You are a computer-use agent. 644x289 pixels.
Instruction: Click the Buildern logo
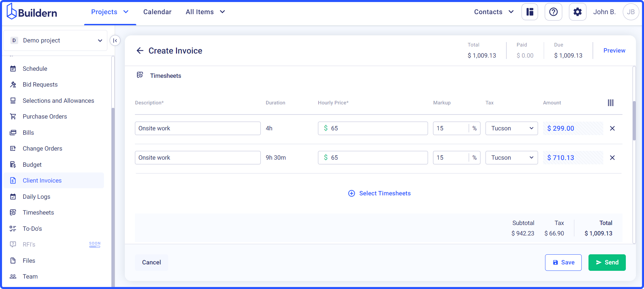32,12
